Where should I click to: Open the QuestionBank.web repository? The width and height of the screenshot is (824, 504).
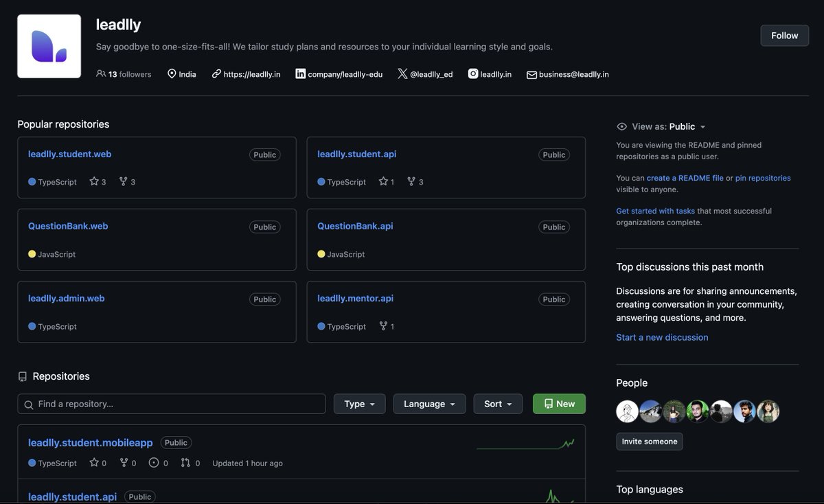coord(68,226)
